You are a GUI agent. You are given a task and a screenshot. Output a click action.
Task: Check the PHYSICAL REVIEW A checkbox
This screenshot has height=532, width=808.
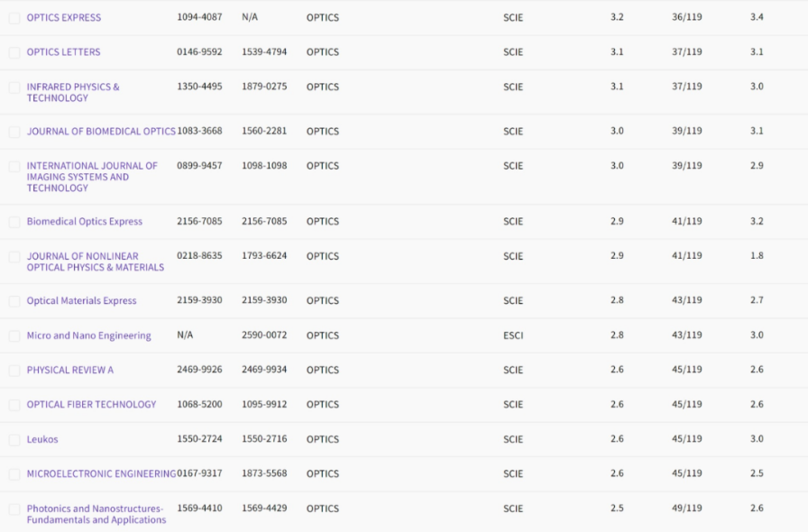tap(14, 371)
